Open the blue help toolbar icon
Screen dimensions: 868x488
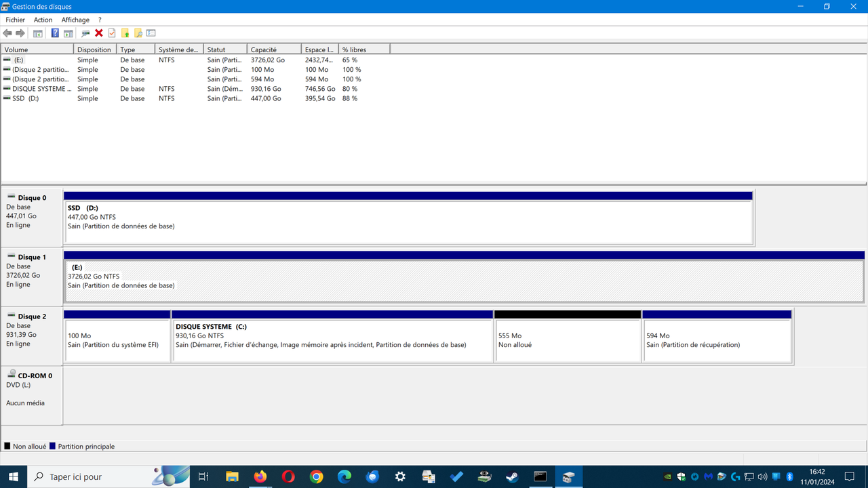[x=54, y=33]
